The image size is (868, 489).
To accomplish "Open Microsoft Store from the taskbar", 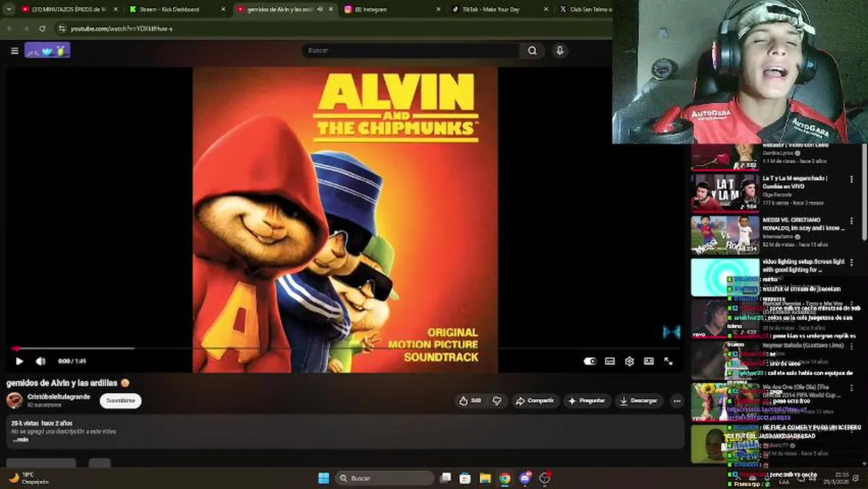I will point(465,478).
